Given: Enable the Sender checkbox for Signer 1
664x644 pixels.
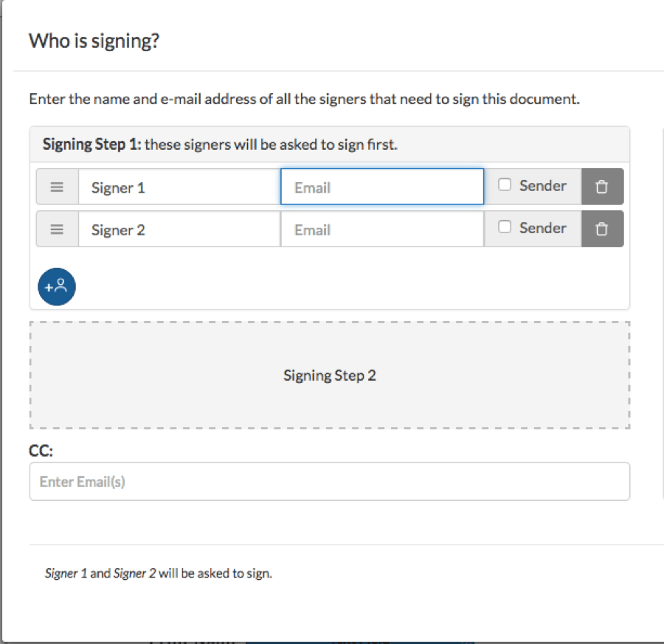Looking at the screenshot, I should click(x=505, y=185).
